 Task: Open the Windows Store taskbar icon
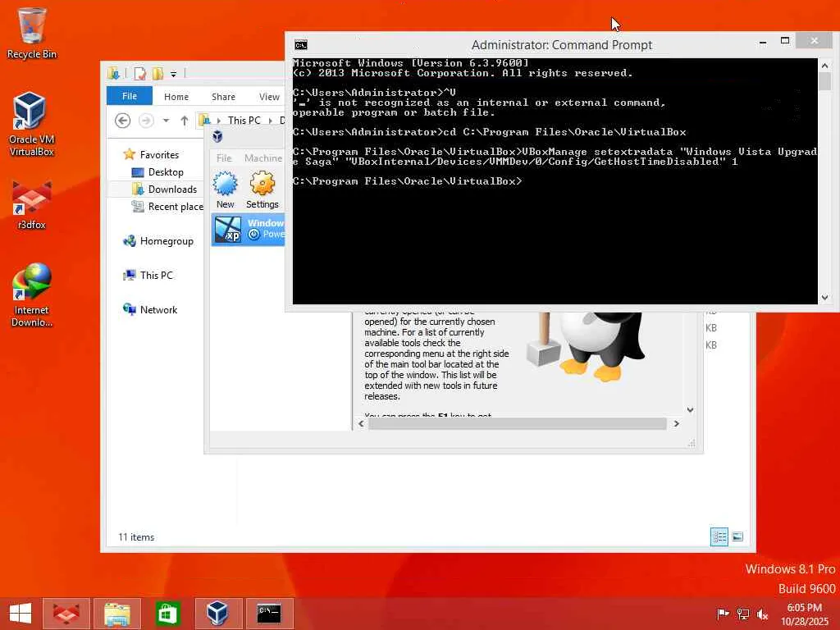pos(167,614)
